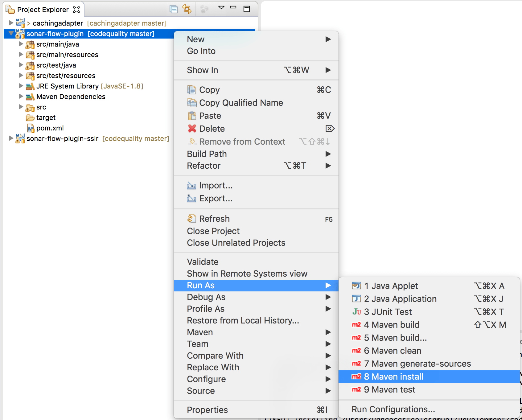Open Run Configurations dialog
This screenshot has width=522, height=420.
393,409
